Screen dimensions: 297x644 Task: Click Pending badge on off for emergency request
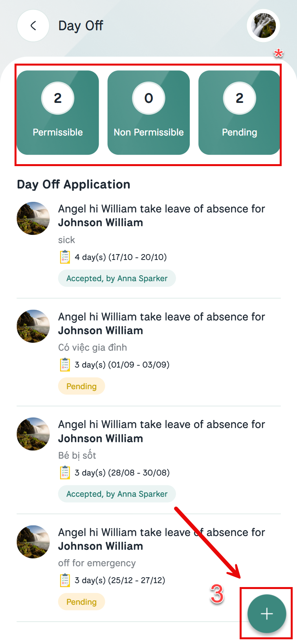pos(81,602)
